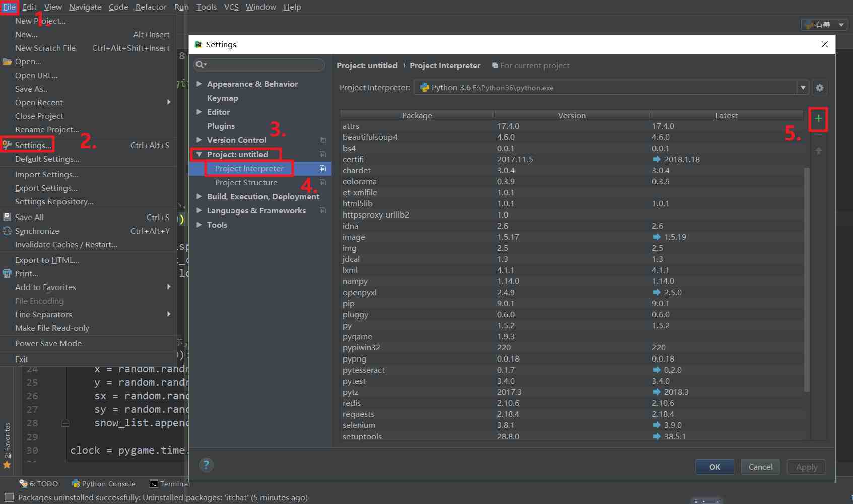Expand Appearance & Behavior section
853x504 pixels.
click(x=199, y=84)
